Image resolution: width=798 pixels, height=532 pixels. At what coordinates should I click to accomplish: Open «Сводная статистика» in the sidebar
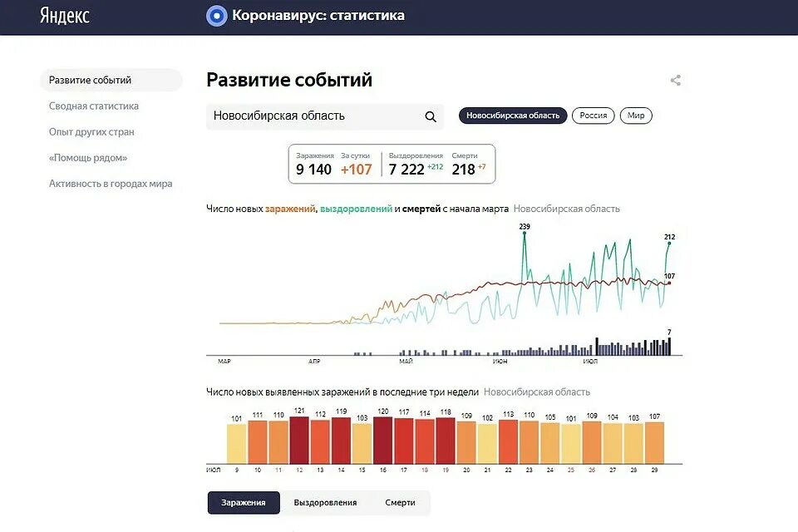click(92, 106)
